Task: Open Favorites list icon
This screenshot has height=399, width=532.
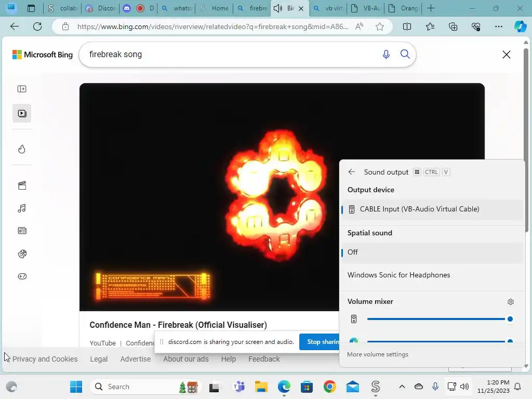Action: (x=430, y=26)
